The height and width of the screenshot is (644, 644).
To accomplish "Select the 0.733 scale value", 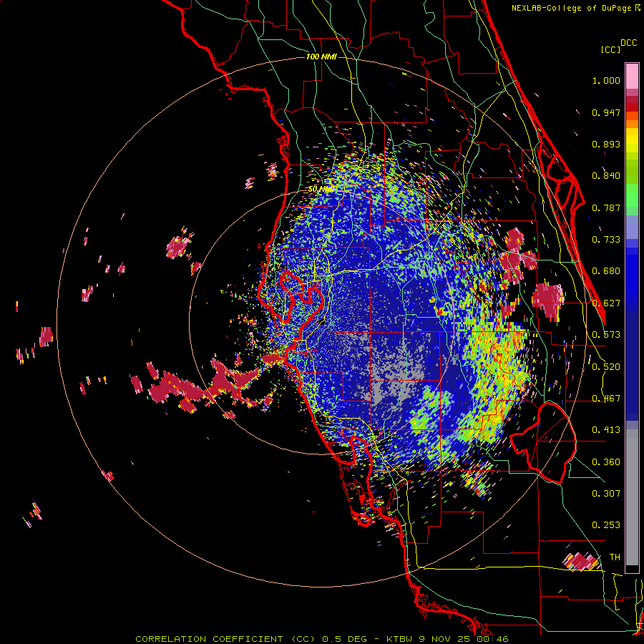I will click(x=606, y=240).
